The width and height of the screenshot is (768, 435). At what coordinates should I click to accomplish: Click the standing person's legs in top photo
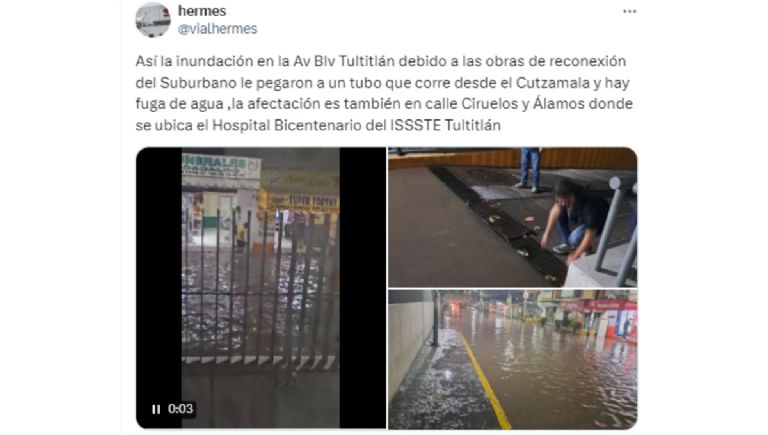tap(529, 169)
